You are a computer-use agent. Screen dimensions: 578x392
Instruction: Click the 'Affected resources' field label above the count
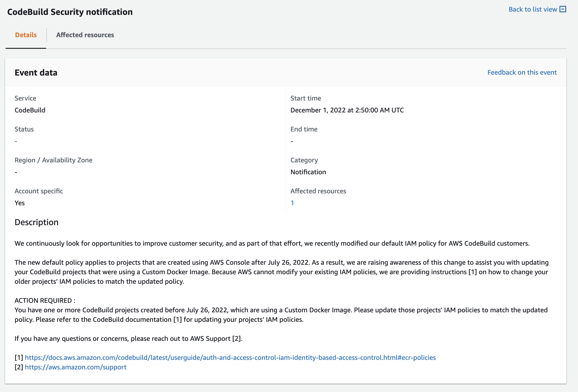coord(318,191)
